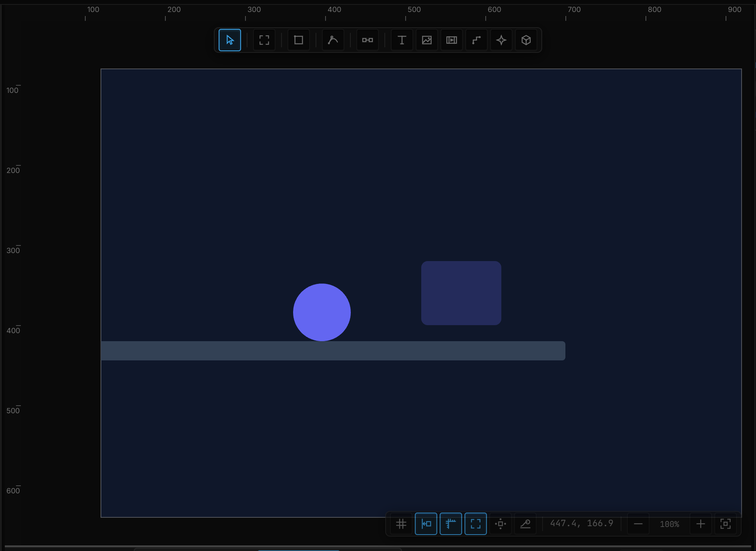Select the image insert tool
This screenshot has height=551, width=756.
427,40
